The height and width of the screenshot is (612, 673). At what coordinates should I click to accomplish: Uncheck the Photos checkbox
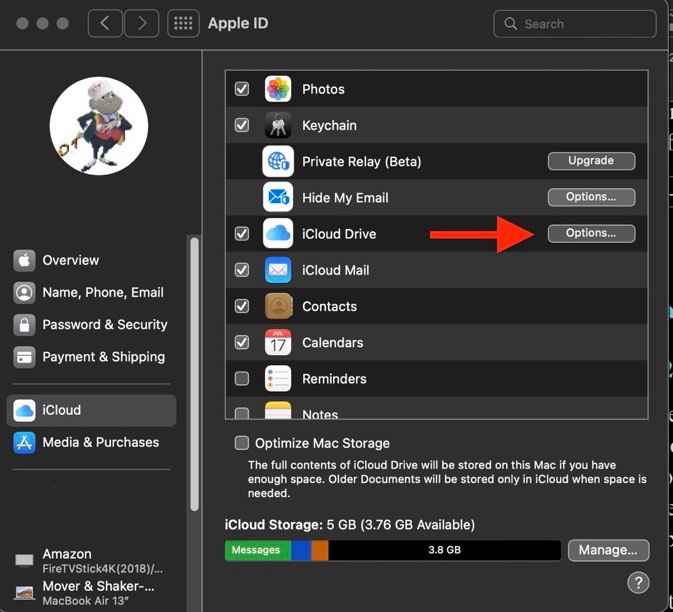(x=242, y=89)
